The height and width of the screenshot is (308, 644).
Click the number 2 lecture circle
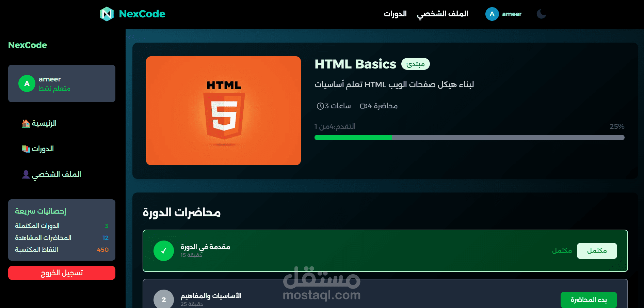pyautogui.click(x=164, y=299)
